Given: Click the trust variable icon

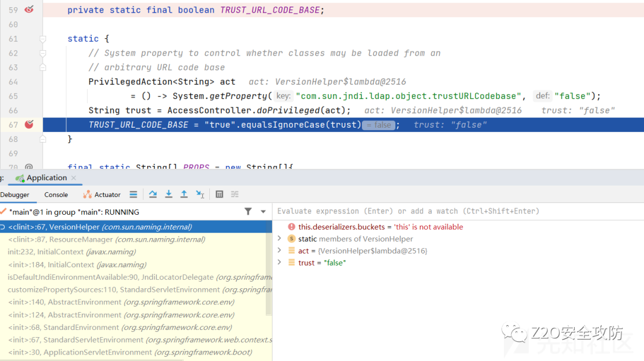Looking at the screenshot, I should [x=291, y=263].
